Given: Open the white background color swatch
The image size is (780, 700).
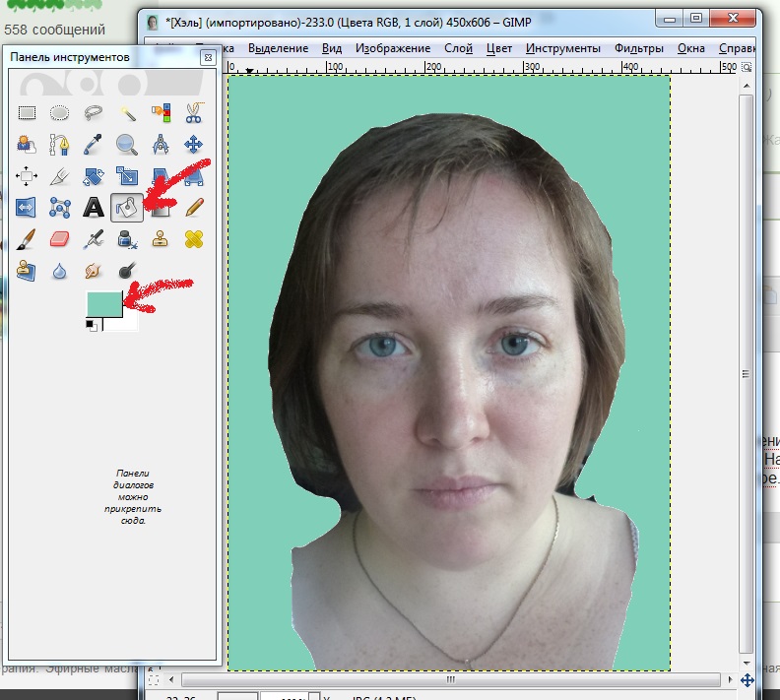Looking at the screenshot, I should tap(128, 323).
